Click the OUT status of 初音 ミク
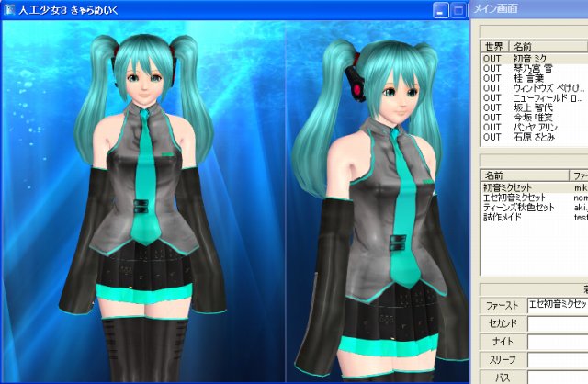 (x=492, y=59)
